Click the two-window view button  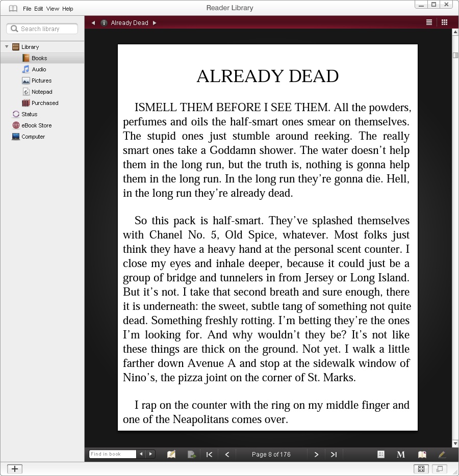coord(440,469)
